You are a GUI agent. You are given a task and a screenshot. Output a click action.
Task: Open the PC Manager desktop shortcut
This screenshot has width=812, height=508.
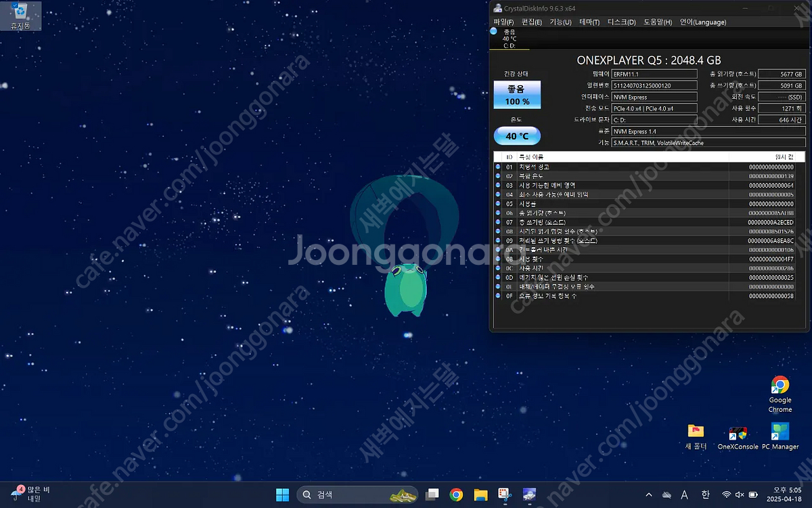(x=780, y=437)
